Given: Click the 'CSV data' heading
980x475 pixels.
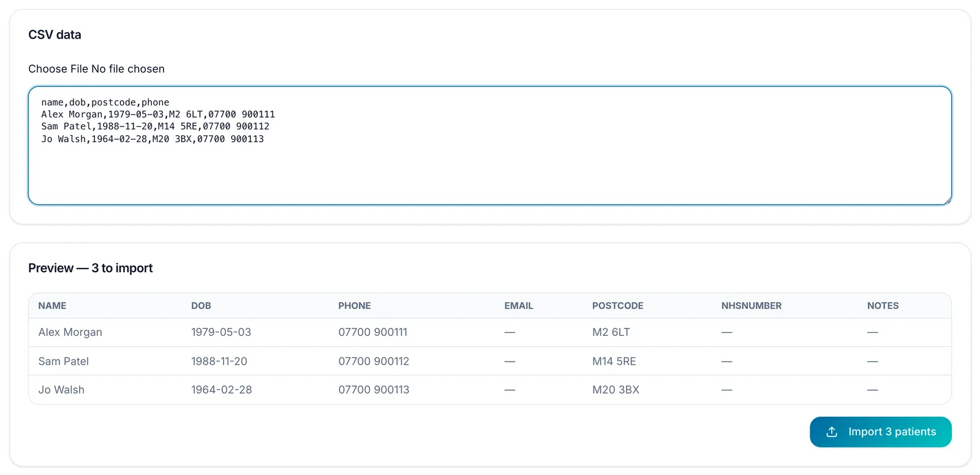Looking at the screenshot, I should coord(55,35).
